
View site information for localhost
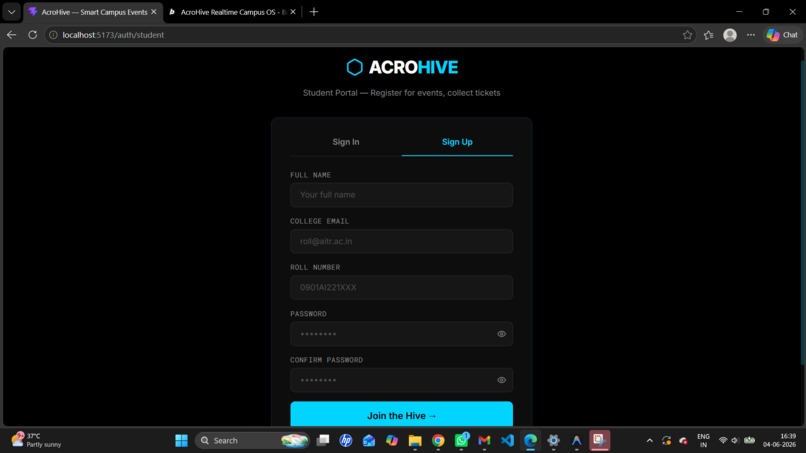(x=53, y=35)
